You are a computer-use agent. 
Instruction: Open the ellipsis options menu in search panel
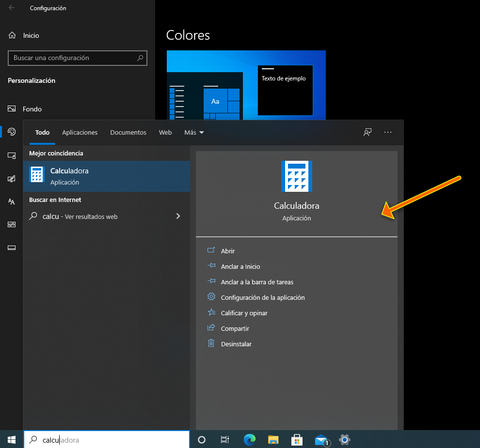pos(388,132)
